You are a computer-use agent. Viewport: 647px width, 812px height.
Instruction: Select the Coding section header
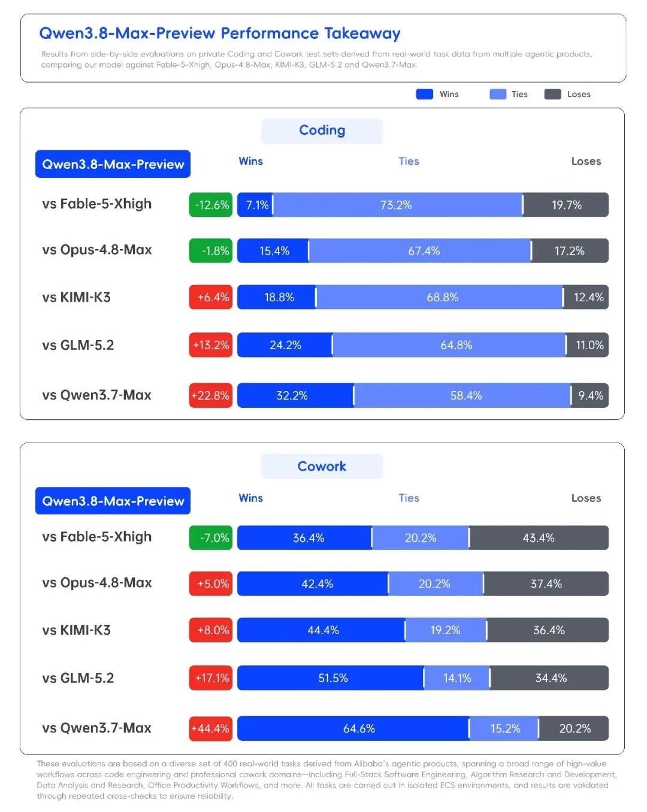322,131
